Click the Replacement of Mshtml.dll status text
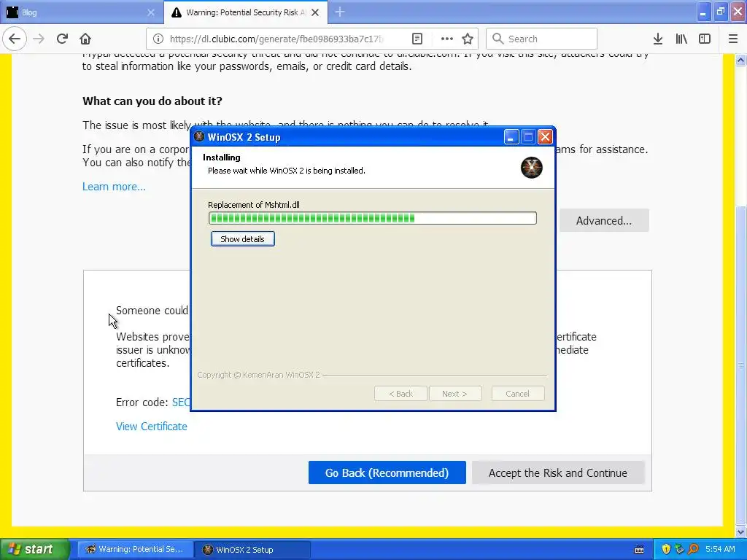This screenshot has height=560, width=747. (253, 205)
